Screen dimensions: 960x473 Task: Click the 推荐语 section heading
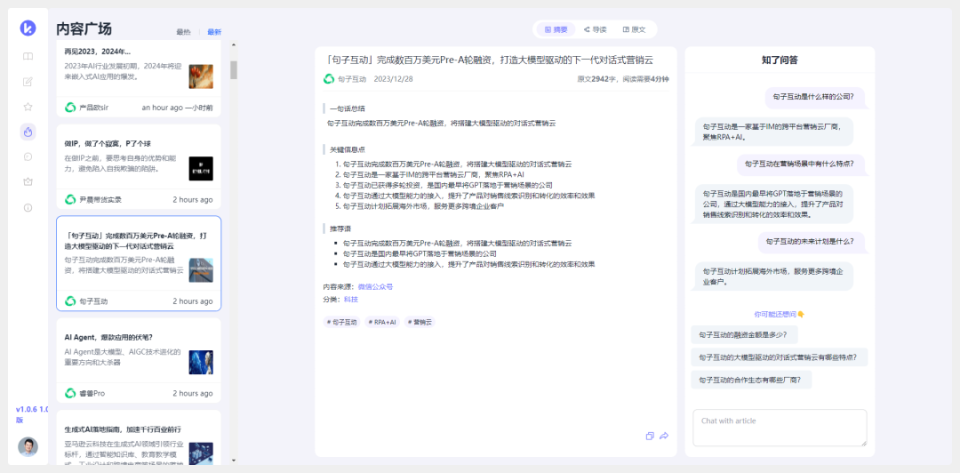[x=340, y=228]
